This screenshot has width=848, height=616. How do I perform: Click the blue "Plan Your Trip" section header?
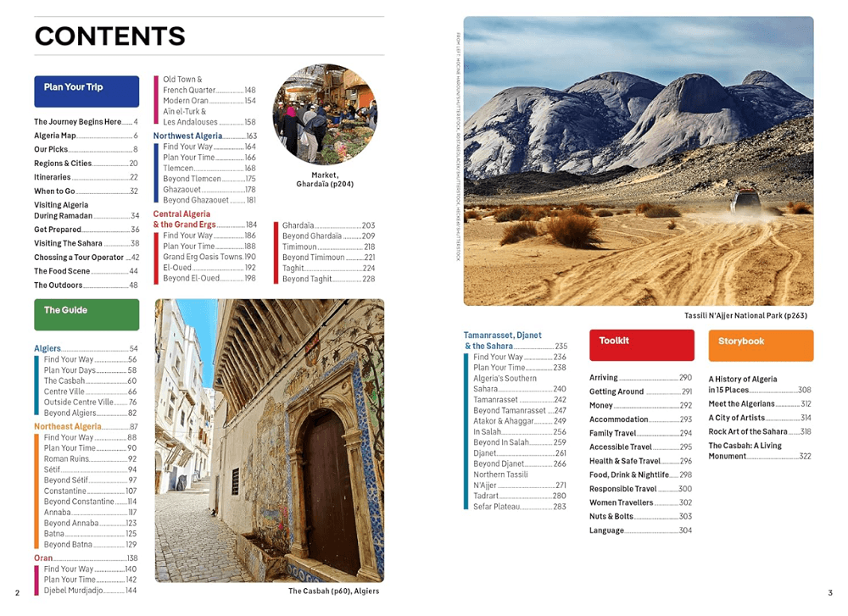pyautogui.click(x=86, y=91)
